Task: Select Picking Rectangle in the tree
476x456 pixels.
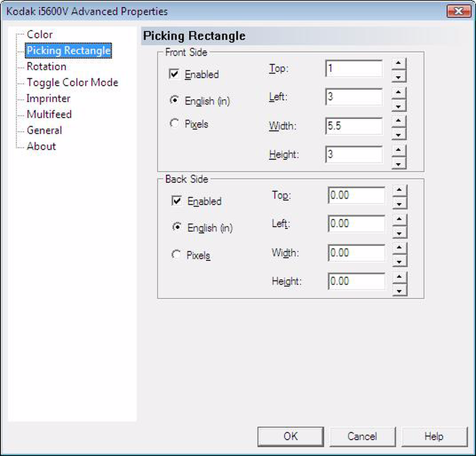Action: [69, 50]
